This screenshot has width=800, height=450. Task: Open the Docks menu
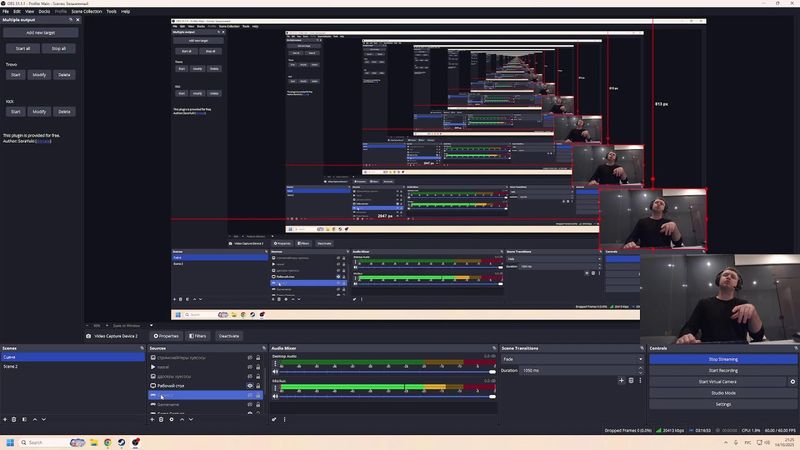[x=44, y=11]
